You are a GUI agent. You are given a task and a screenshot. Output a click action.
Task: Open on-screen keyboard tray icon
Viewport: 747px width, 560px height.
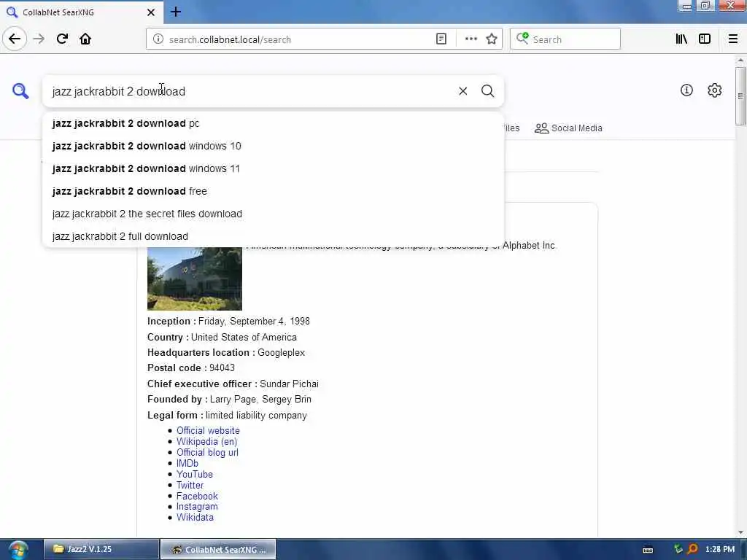tap(648, 550)
